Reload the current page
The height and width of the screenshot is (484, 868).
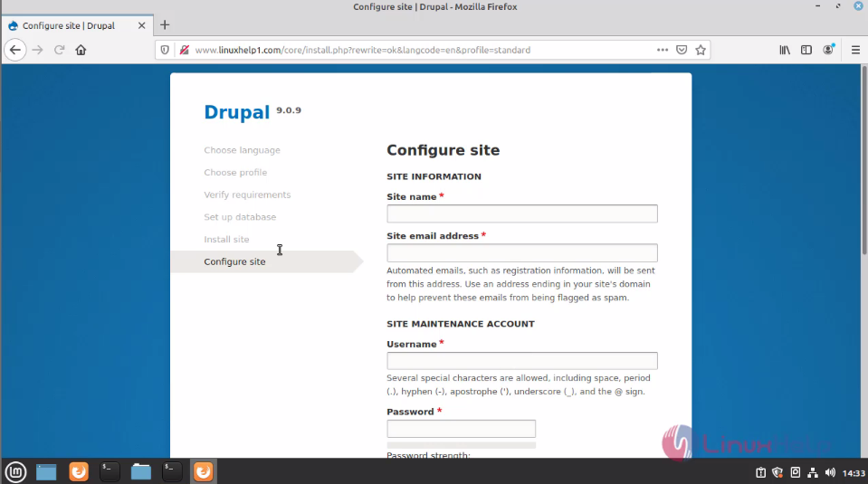pos(59,50)
